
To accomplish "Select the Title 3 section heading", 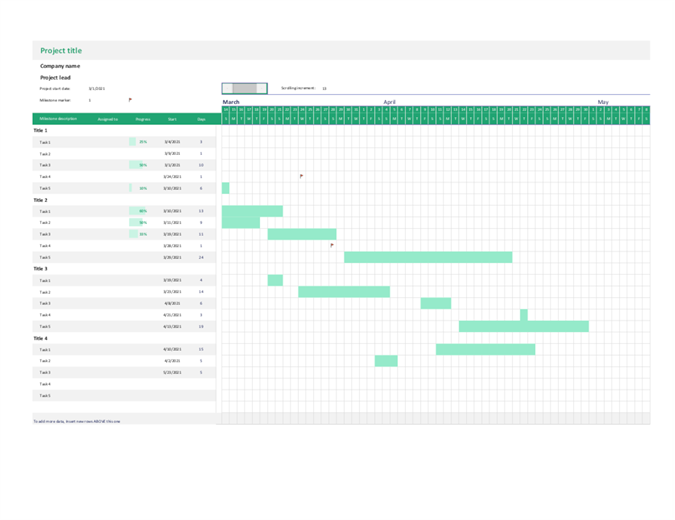I will 41,269.
